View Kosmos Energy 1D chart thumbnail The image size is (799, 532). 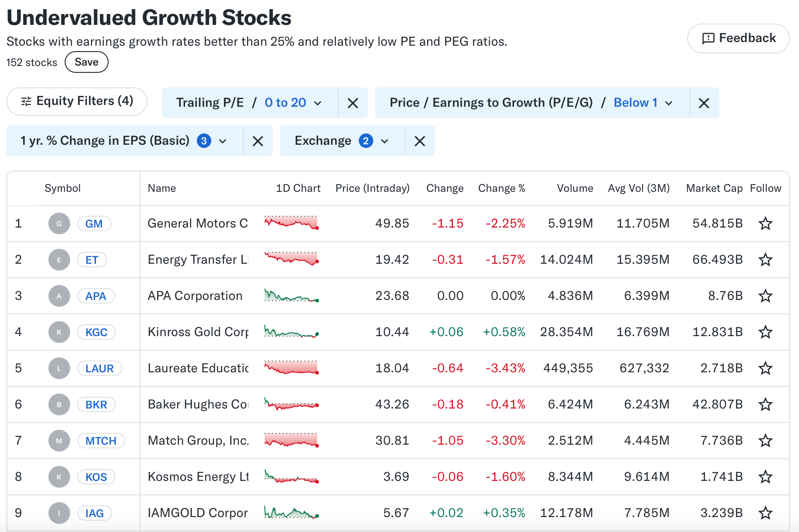pos(292,476)
